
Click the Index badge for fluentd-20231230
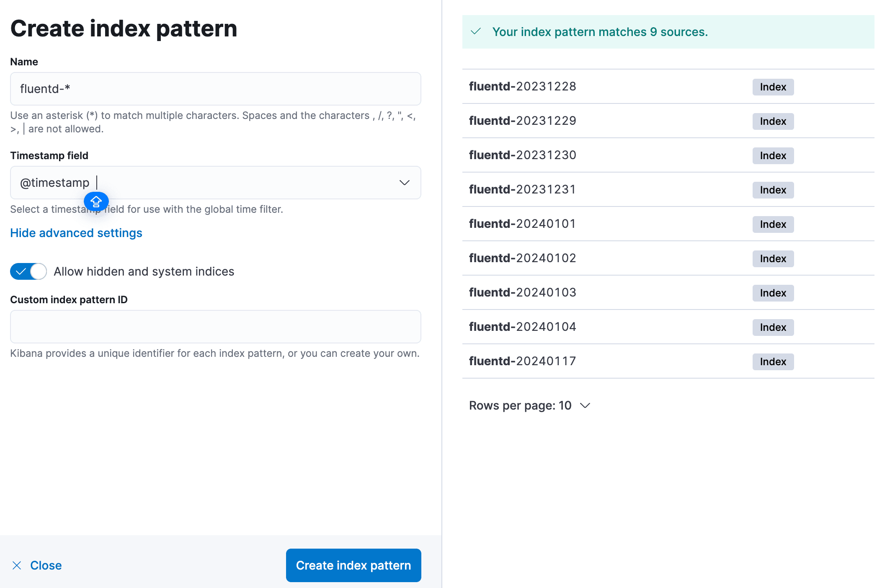point(773,156)
